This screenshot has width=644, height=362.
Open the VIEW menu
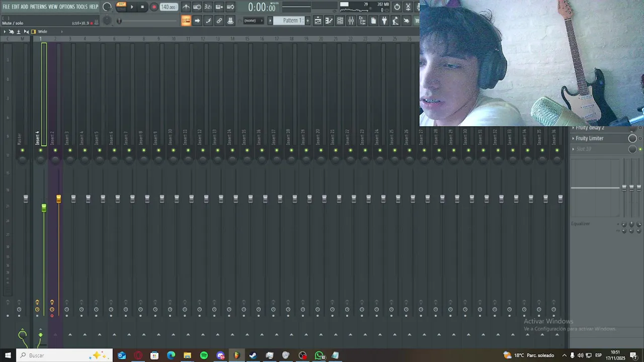pyautogui.click(x=53, y=7)
